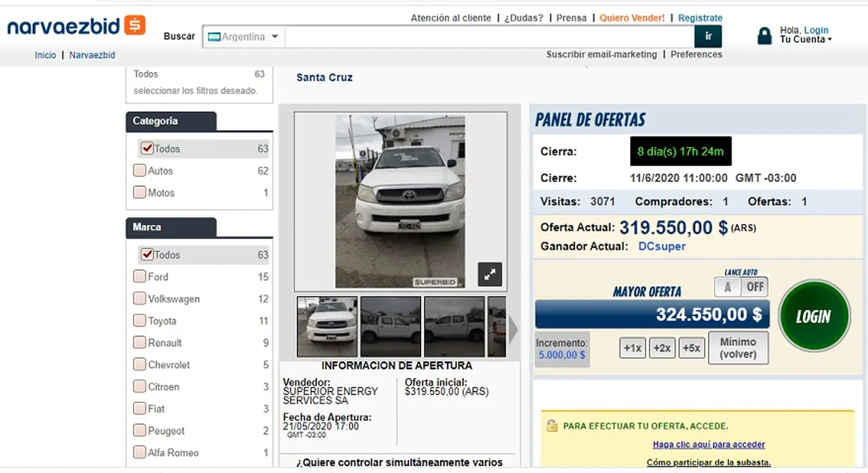Open DCsuper winner profile link
Screen dimensions: 868x473
click(662, 246)
